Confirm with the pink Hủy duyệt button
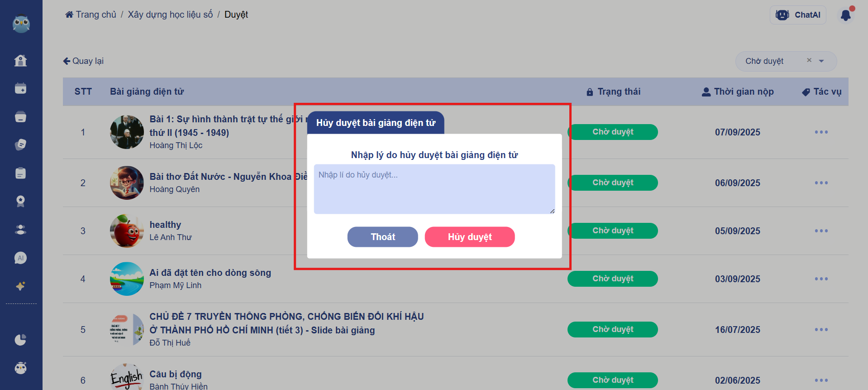 (x=469, y=237)
